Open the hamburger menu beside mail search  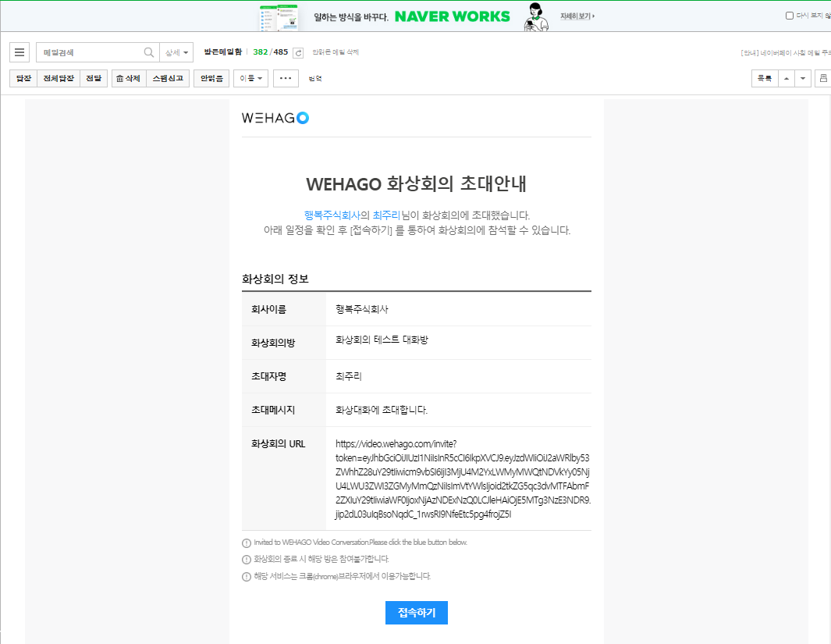(x=20, y=52)
